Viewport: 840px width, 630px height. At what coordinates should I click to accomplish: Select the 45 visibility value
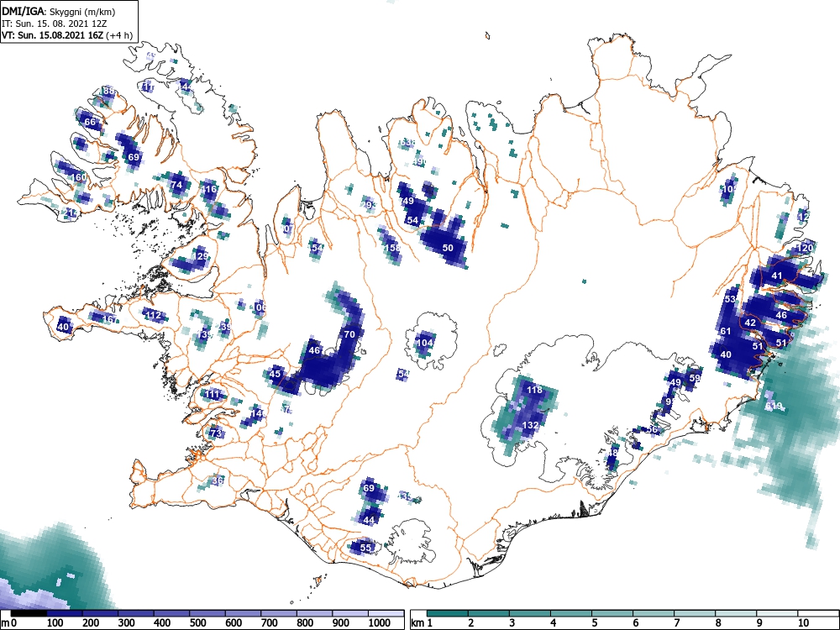[275, 374]
